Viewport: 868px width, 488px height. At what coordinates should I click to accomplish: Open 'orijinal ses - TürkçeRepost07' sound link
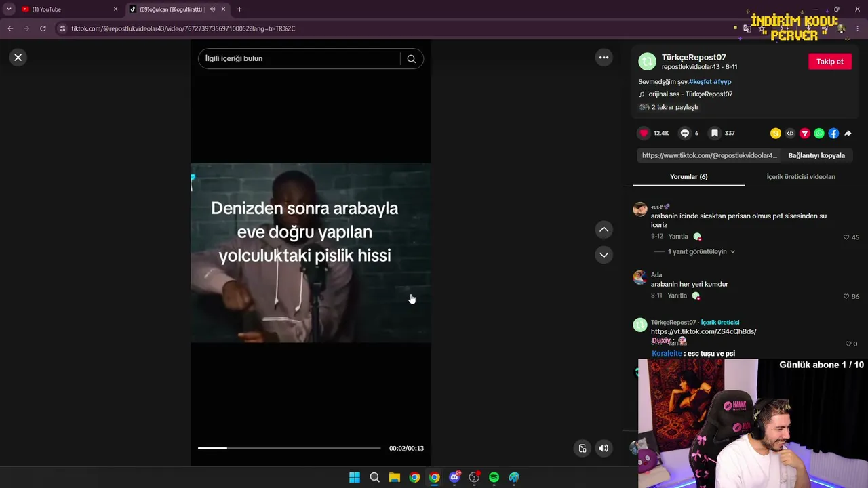pos(690,94)
